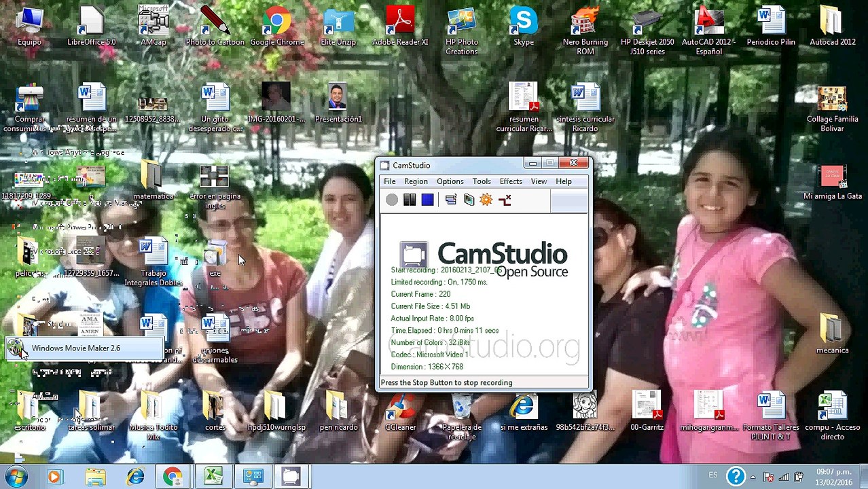This screenshot has height=489, width=868.
Task: Open the View menu in CamStudio
Action: [x=539, y=181]
